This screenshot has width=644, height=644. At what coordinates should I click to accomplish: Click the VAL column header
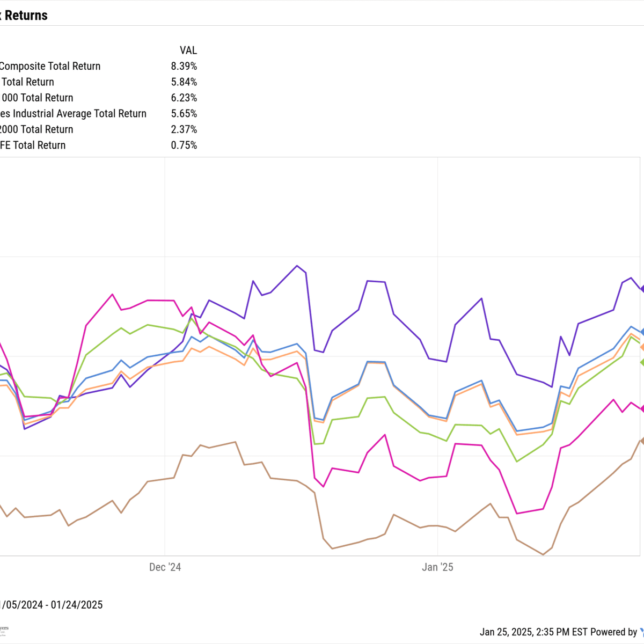coord(188,50)
